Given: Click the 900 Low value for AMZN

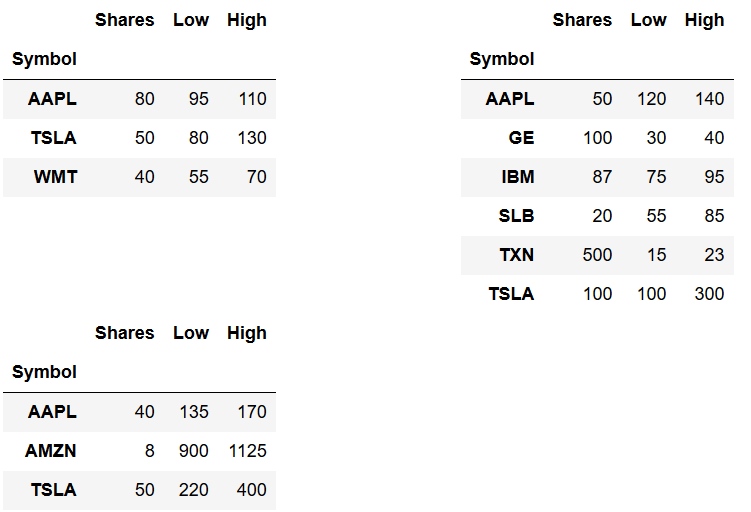Looking at the screenshot, I should 193,451.
